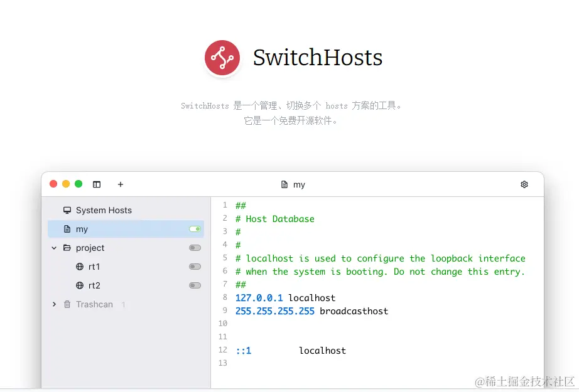579x392 pixels.
Task: Click the my title in window header
Action: [299, 185]
